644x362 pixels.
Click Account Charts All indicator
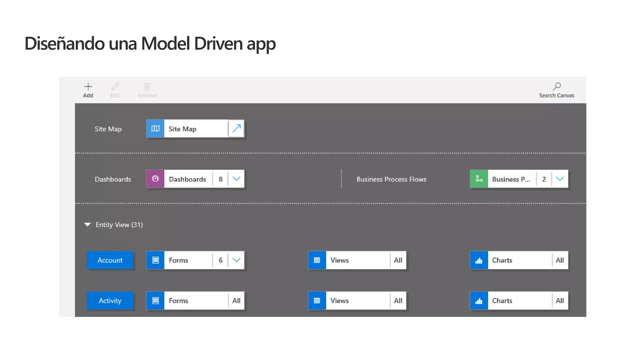(x=560, y=260)
